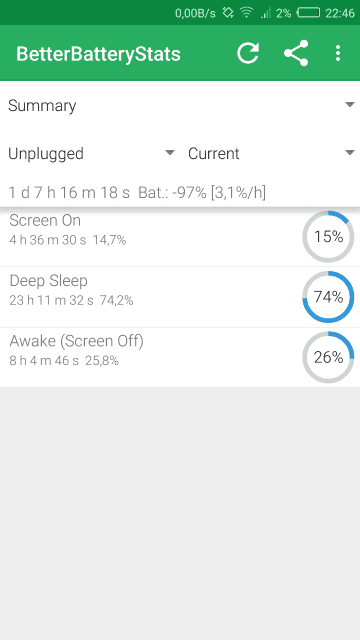This screenshot has height=640, width=360.
Task: Tap the BetterBatteryStats title
Action: (98, 54)
